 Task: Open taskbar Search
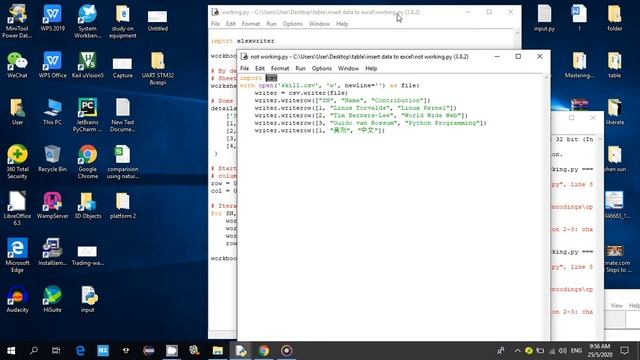(34, 351)
